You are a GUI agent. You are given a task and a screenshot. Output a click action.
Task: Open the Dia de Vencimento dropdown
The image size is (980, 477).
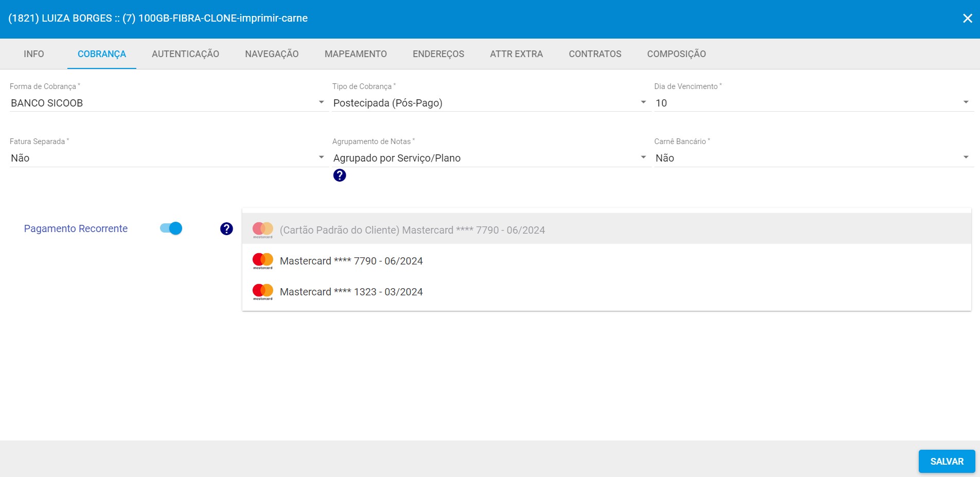point(813,103)
